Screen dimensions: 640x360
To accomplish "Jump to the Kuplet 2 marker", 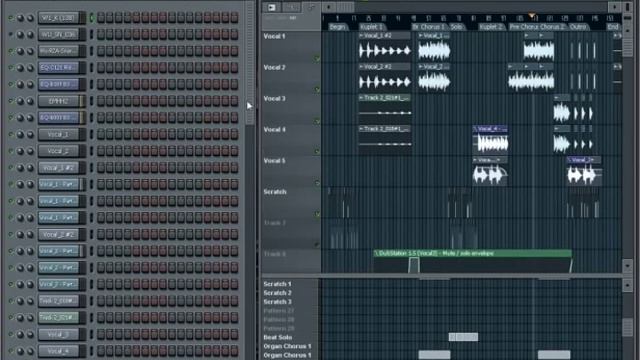I will [491, 27].
